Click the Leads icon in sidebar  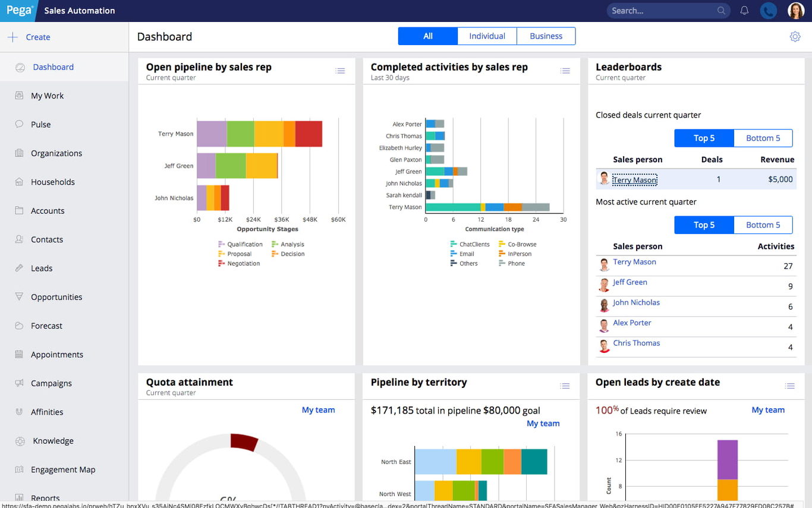20,268
